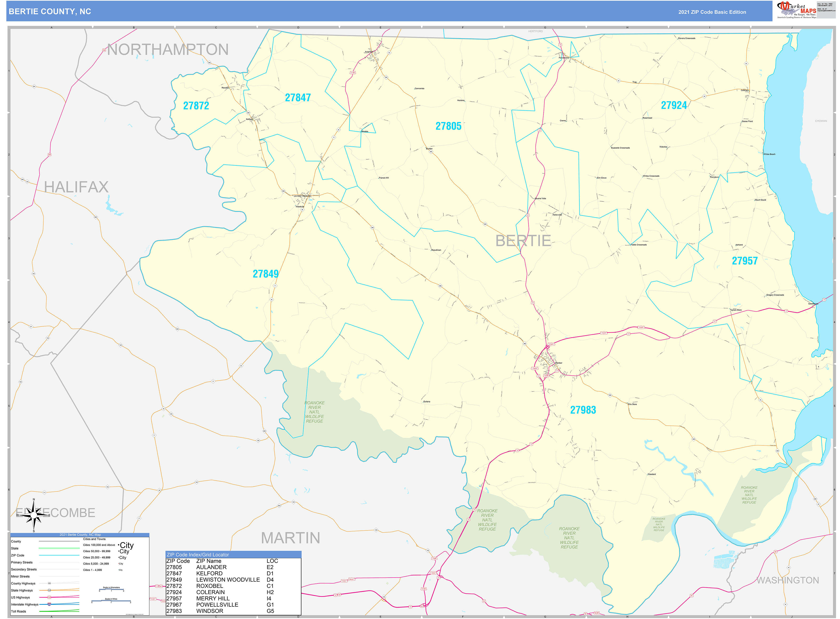Click the 2021 Bertie County, NC Map legend title
This screenshot has width=840, height=619.
click(80, 535)
